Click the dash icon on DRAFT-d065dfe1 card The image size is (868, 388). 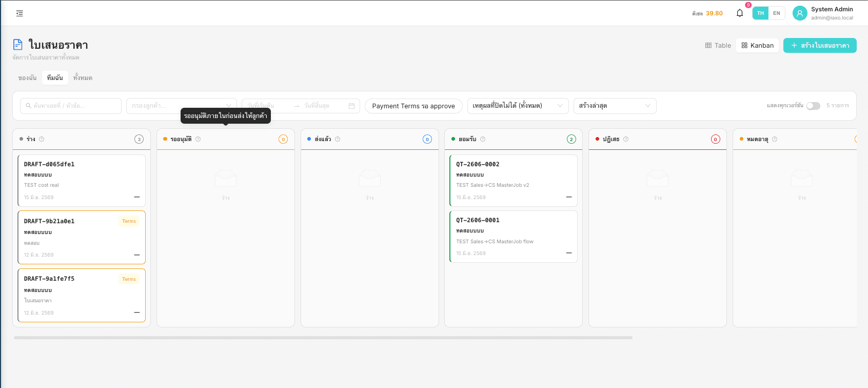point(137,197)
